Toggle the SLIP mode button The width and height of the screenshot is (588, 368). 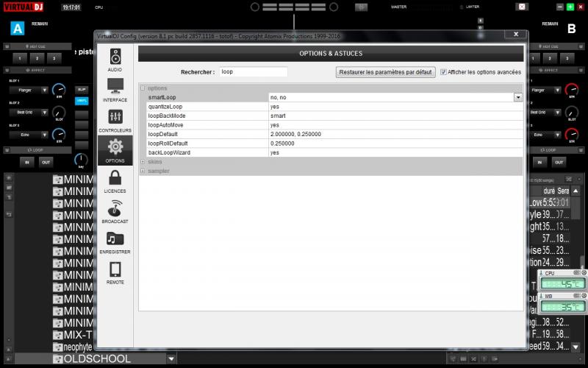(x=82, y=90)
